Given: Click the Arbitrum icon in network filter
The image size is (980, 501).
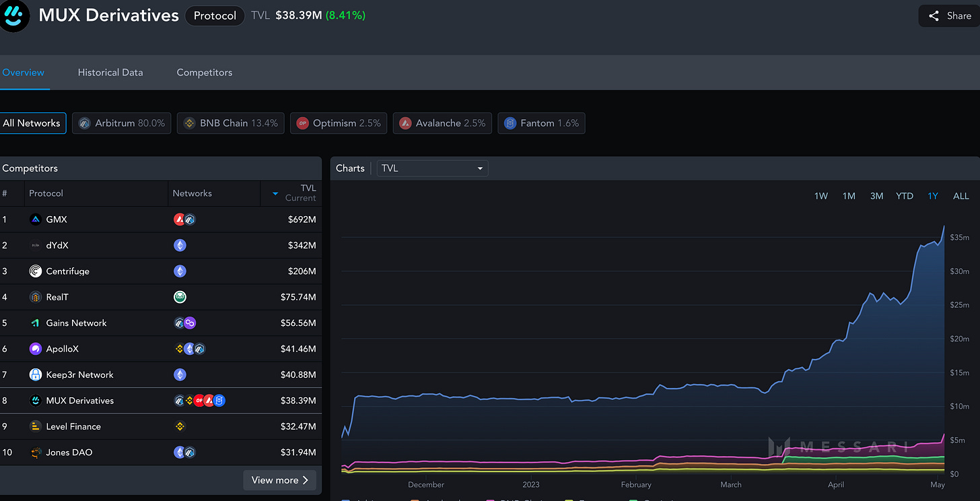Looking at the screenshot, I should pyautogui.click(x=84, y=123).
